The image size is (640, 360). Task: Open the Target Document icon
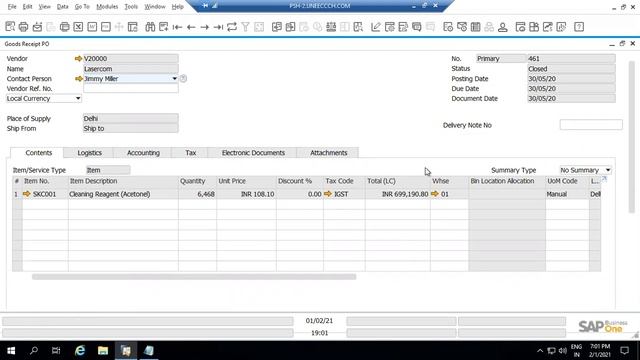[x=290, y=27]
